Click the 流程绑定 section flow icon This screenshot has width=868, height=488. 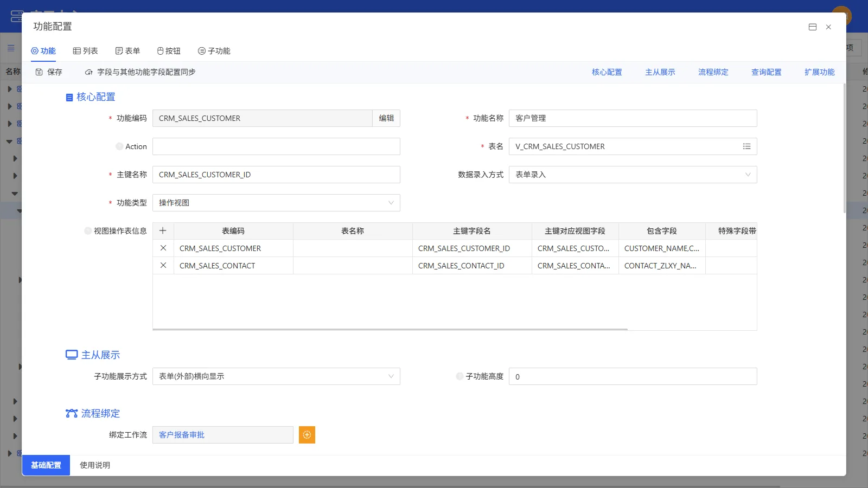point(72,413)
